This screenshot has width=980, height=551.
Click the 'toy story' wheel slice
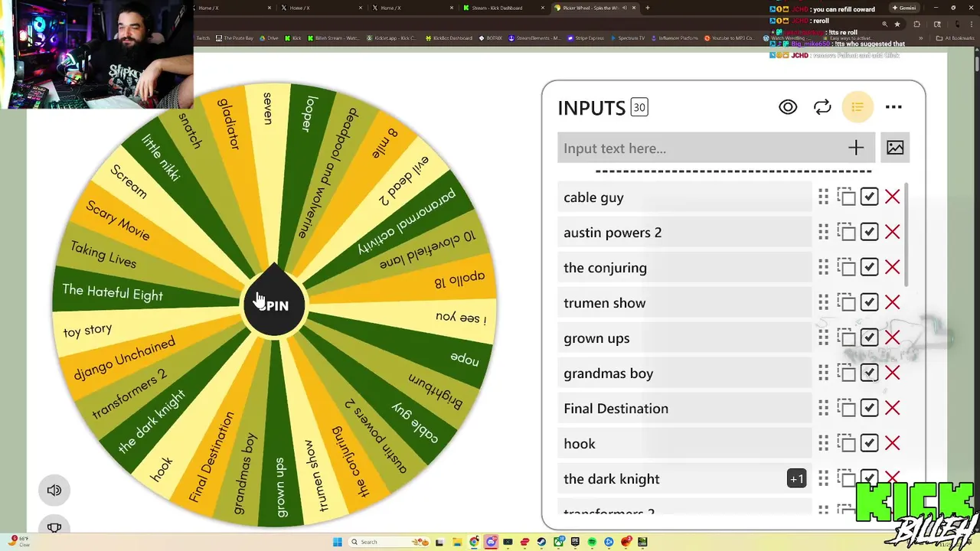coord(87,330)
